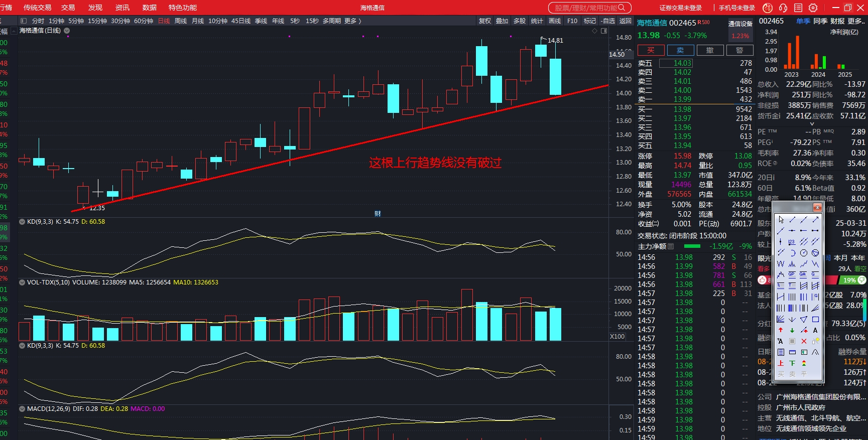The image size is (868, 440).
Task: Open the 资讯 menu
Action: click(122, 8)
